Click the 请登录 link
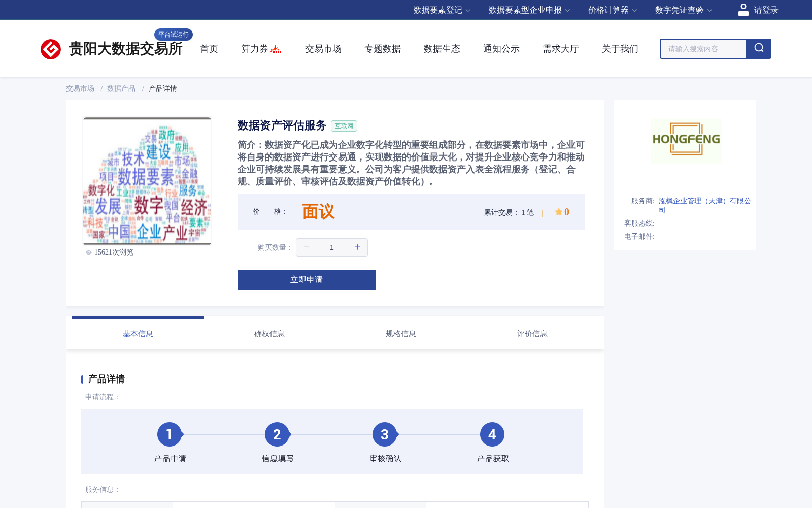This screenshot has height=508, width=812. point(766,10)
